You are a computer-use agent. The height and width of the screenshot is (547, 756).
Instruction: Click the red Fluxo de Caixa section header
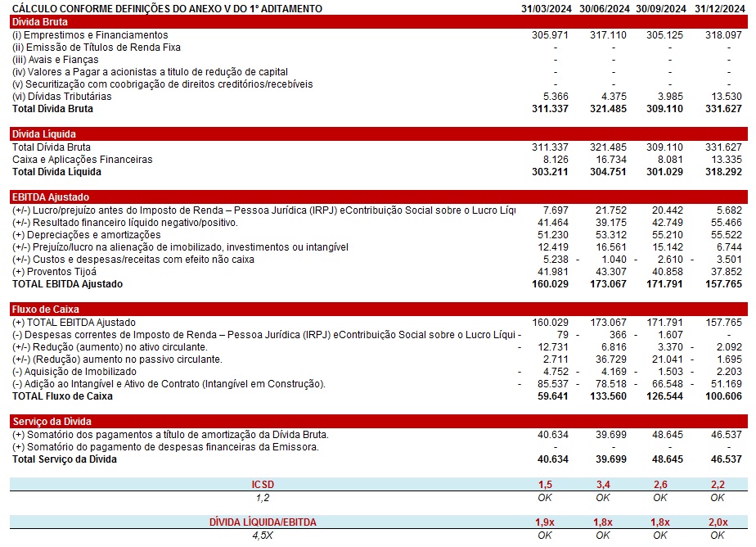coord(379,310)
